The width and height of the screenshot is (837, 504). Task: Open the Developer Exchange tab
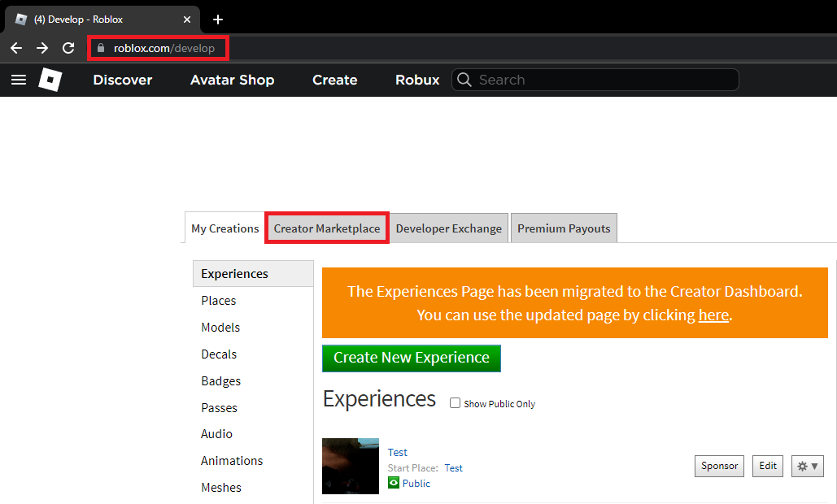tap(448, 228)
